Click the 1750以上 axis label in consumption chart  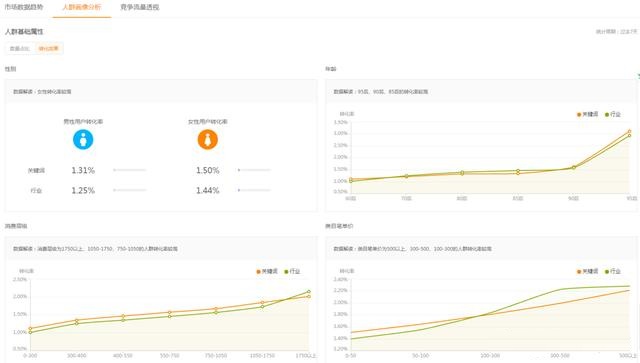306,356
